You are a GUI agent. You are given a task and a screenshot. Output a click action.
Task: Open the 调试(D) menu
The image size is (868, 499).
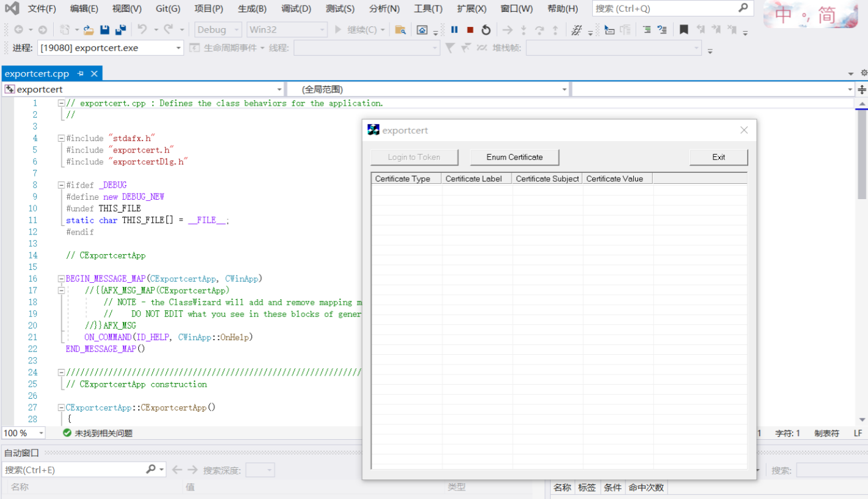tap(296, 9)
